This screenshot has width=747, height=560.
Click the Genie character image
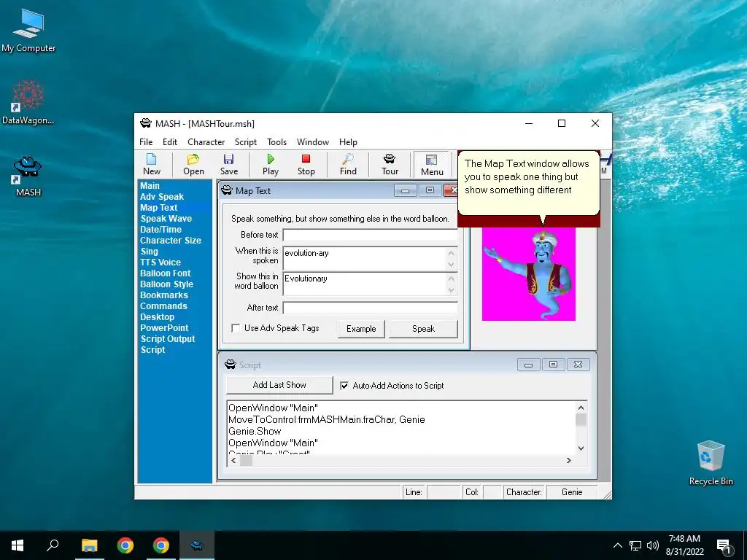click(529, 273)
